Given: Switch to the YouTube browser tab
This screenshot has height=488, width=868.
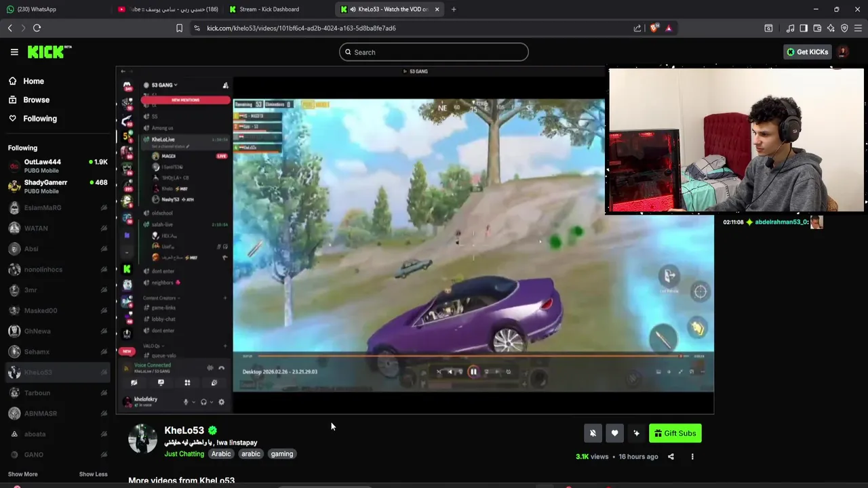Looking at the screenshot, I should pyautogui.click(x=168, y=9).
